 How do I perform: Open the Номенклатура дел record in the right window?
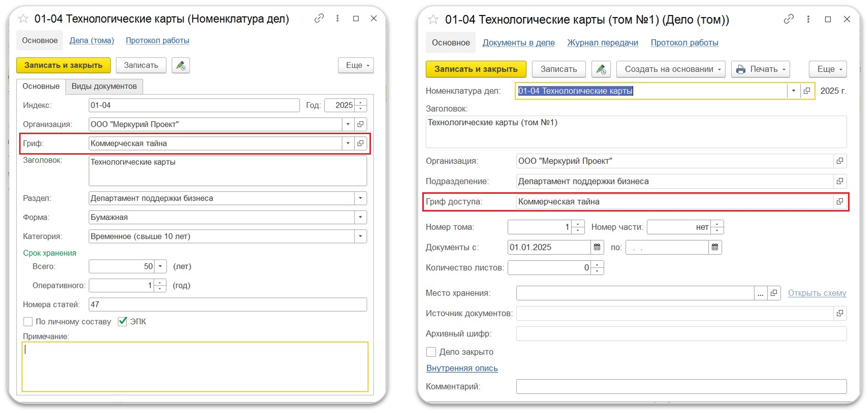[x=807, y=91]
